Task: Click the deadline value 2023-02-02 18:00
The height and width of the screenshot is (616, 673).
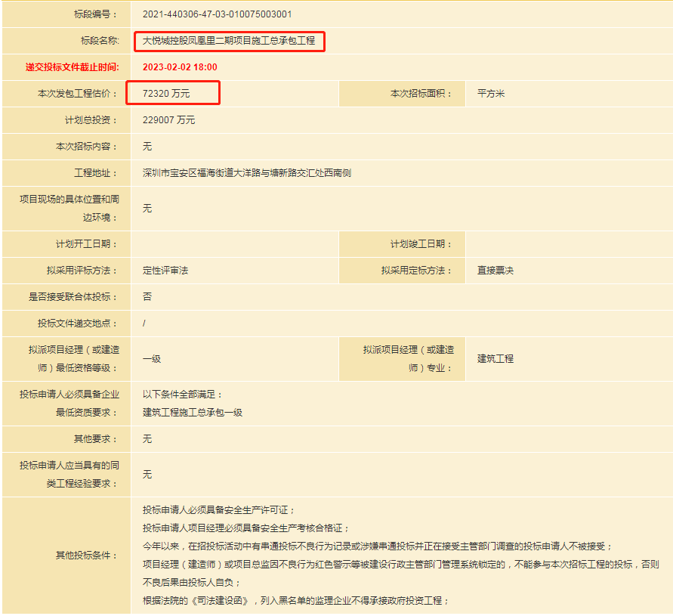Action: point(180,67)
